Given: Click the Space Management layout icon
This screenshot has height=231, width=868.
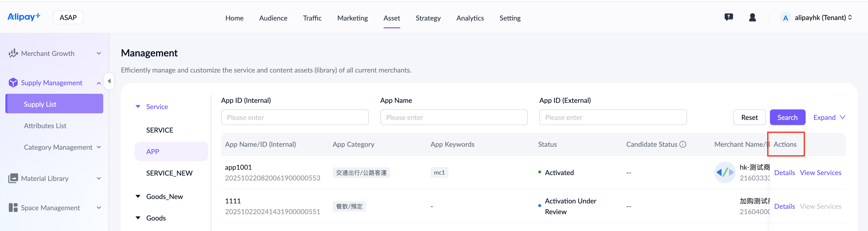Looking at the screenshot, I should tap(13, 208).
